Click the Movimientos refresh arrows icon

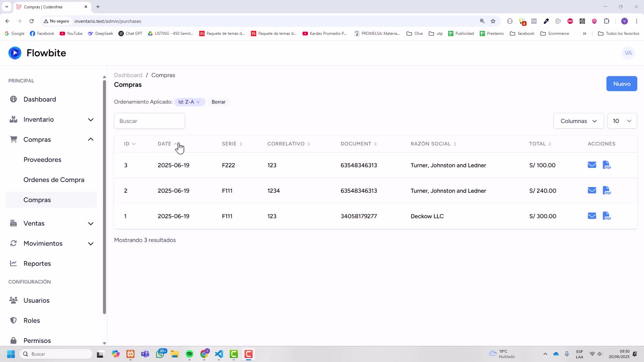[x=13, y=243]
